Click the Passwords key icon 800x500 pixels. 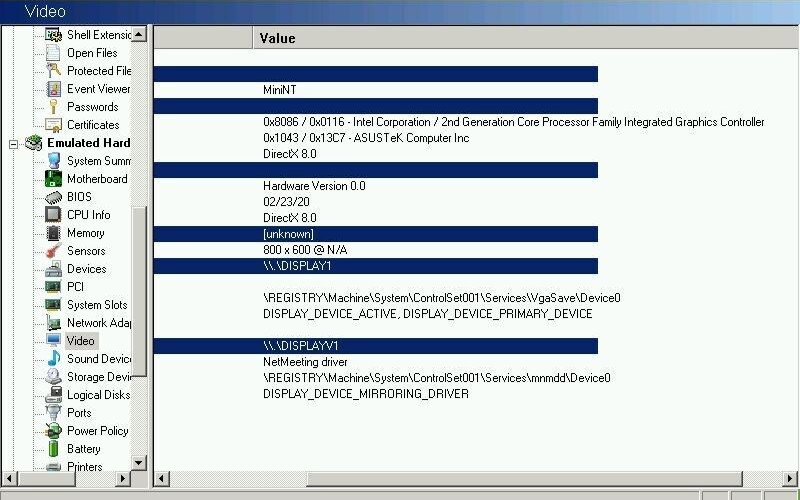pos(53,107)
